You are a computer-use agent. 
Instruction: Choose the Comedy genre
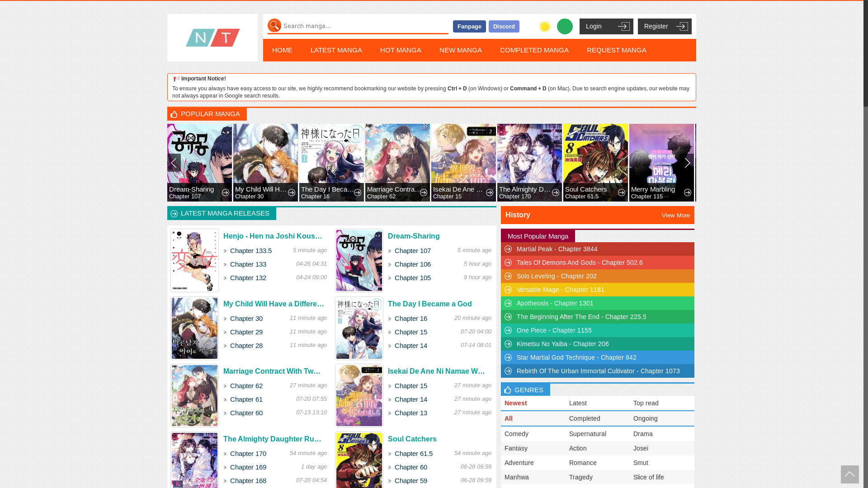516,434
